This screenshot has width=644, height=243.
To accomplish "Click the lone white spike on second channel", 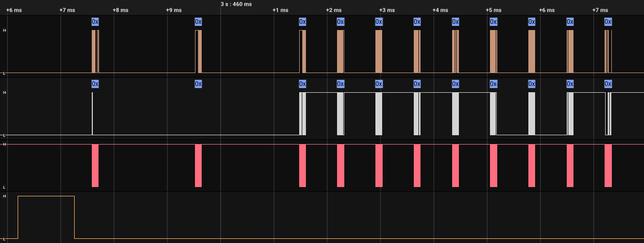I will (x=92, y=113).
